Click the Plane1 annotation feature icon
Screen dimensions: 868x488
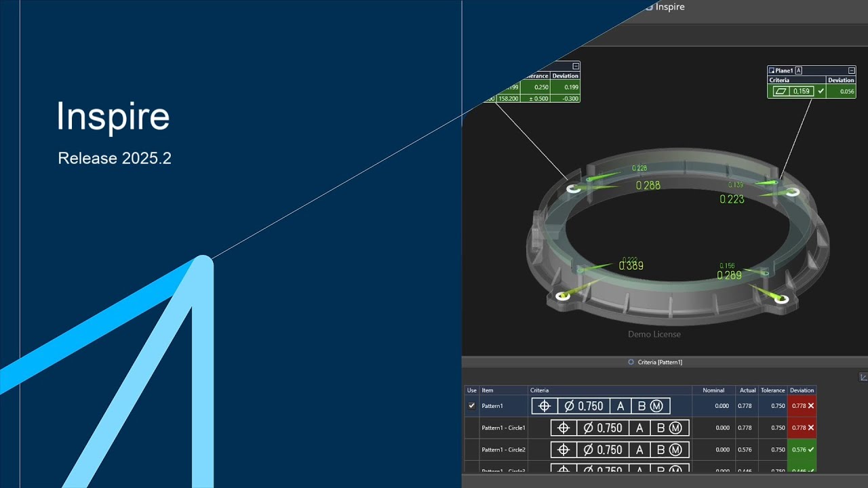[x=772, y=70]
